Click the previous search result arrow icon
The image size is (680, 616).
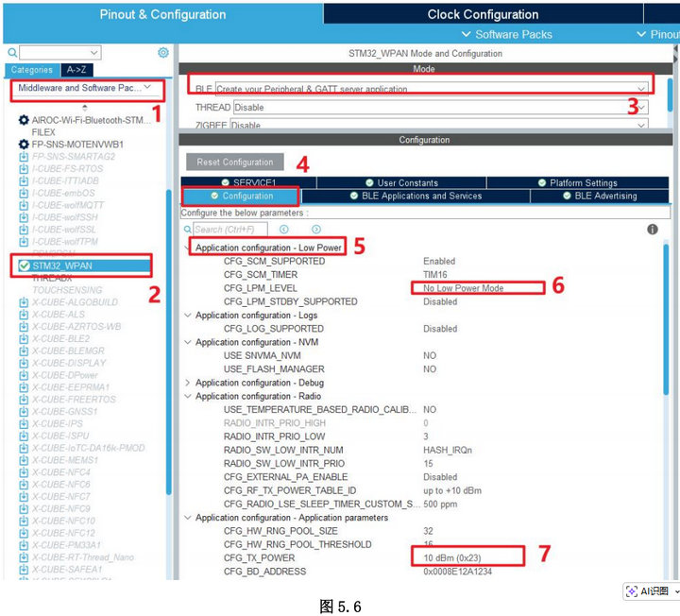(x=283, y=230)
